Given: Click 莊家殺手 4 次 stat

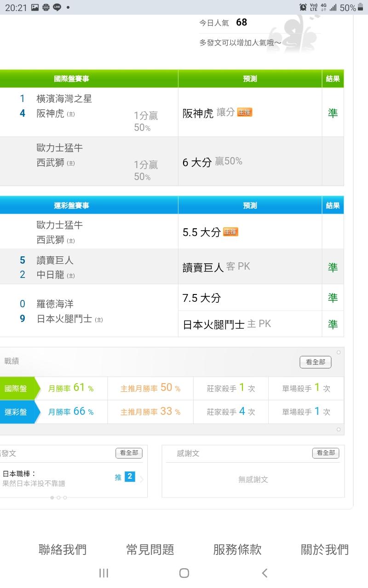Looking at the screenshot, I should 231,412.
